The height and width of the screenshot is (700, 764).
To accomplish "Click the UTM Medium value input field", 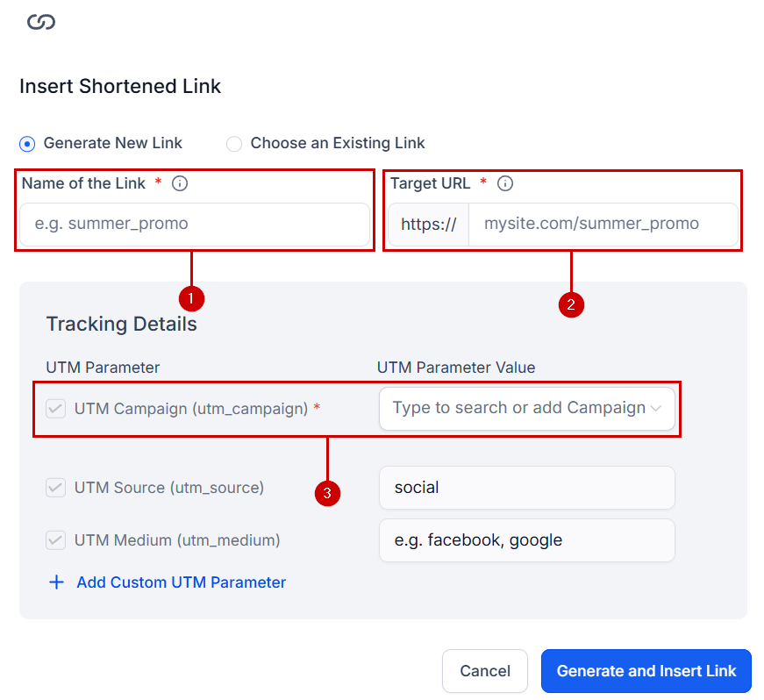I will coord(526,540).
